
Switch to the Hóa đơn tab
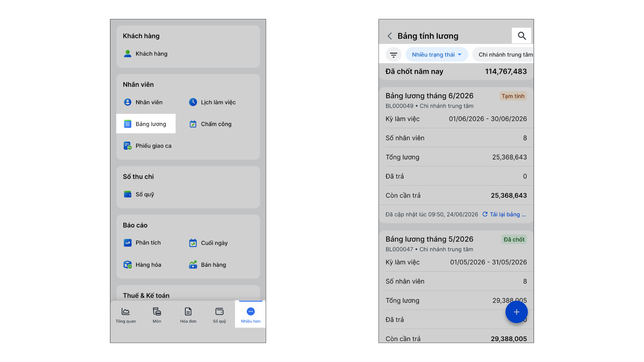pyautogui.click(x=188, y=315)
